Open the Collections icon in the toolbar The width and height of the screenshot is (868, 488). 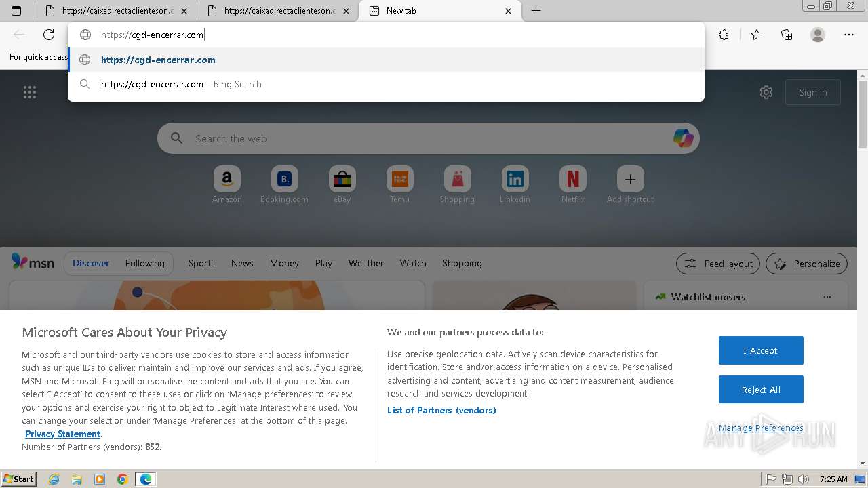787,35
